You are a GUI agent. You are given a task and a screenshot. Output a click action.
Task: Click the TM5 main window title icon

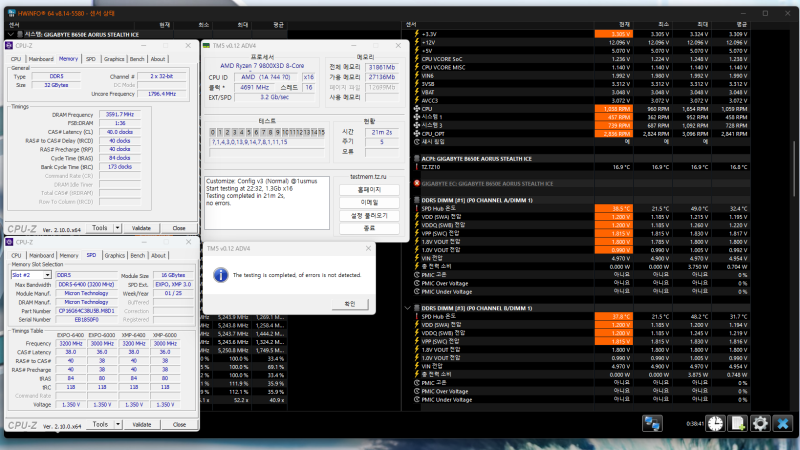point(206,45)
